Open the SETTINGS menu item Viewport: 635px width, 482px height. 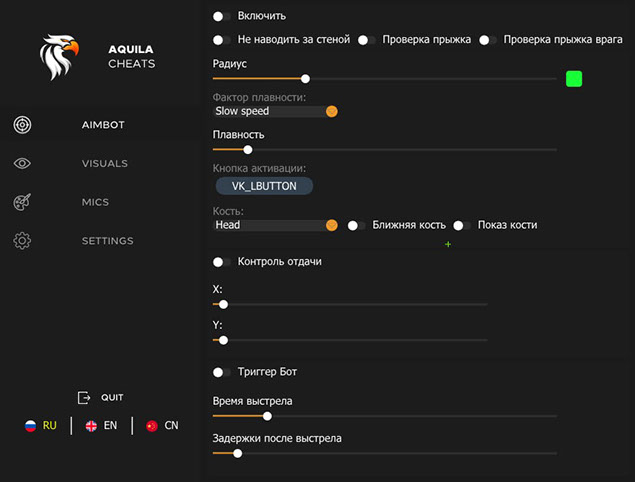[107, 241]
